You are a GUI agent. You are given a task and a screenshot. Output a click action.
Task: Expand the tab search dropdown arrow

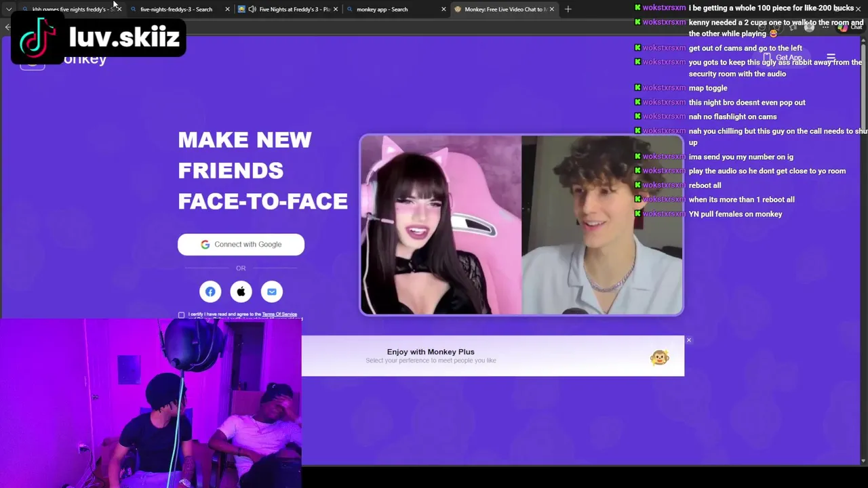tap(9, 9)
